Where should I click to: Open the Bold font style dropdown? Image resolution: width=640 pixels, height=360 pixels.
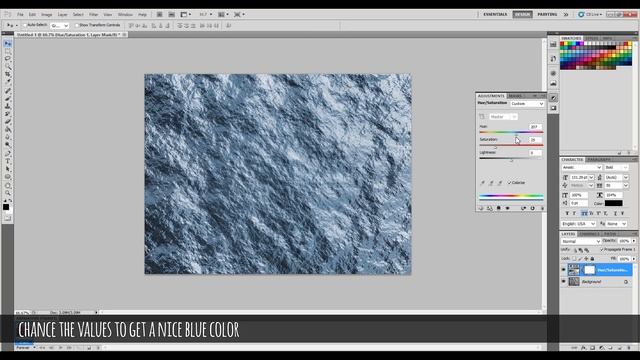[616, 168]
